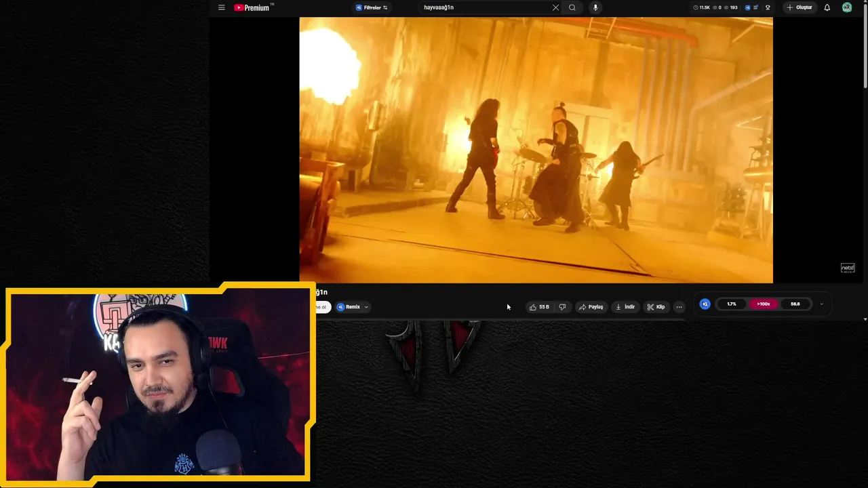Screen dimensions: 868x488
Task: Start voice search with microphone icon
Action: (595, 7)
